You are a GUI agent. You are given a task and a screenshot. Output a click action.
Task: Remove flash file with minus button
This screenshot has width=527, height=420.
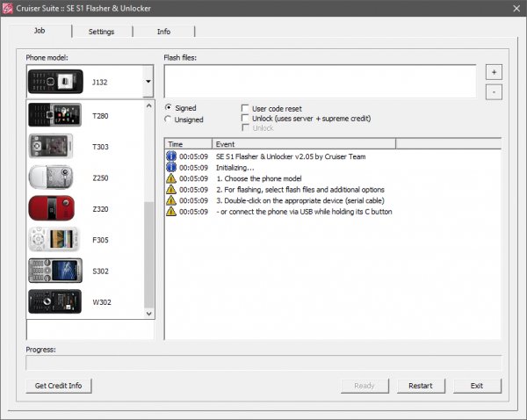[494, 92]
